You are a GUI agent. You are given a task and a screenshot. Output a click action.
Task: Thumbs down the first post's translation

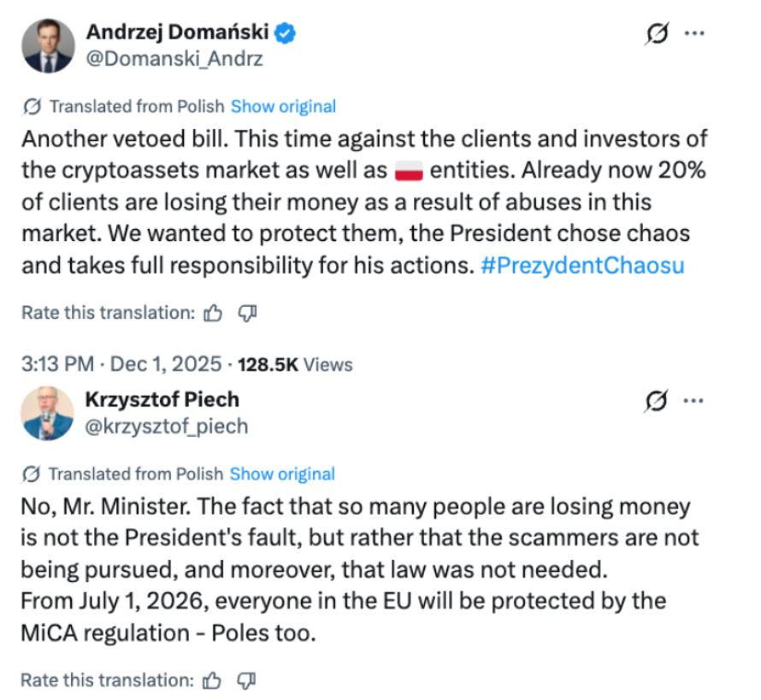[248, 314]
